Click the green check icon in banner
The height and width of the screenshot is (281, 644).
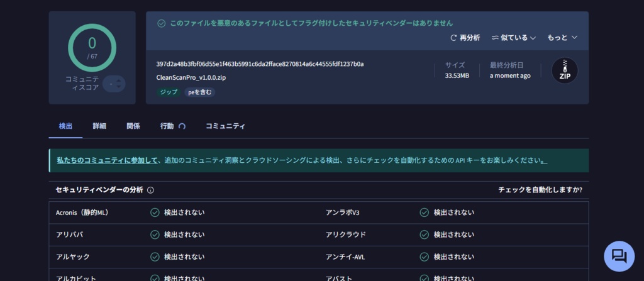[162, 23]
